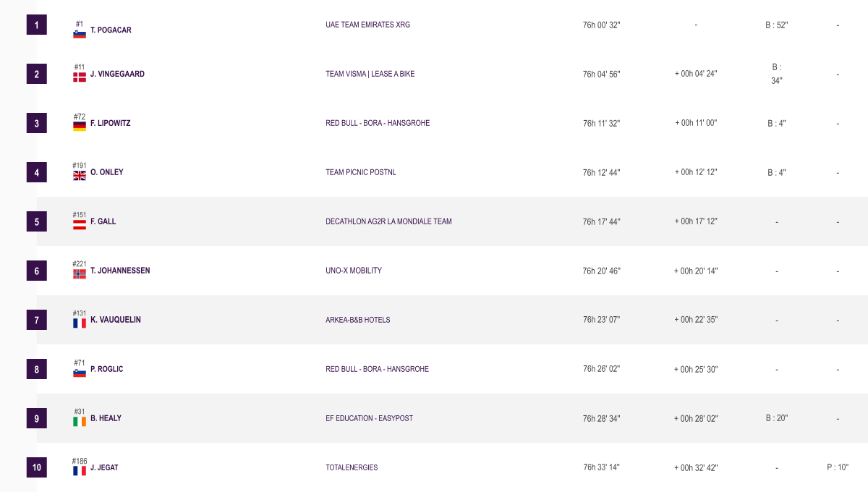Open the EF Education - EasyPost team page
Screen dimensions: 868x492
click(x=369, y=418)
